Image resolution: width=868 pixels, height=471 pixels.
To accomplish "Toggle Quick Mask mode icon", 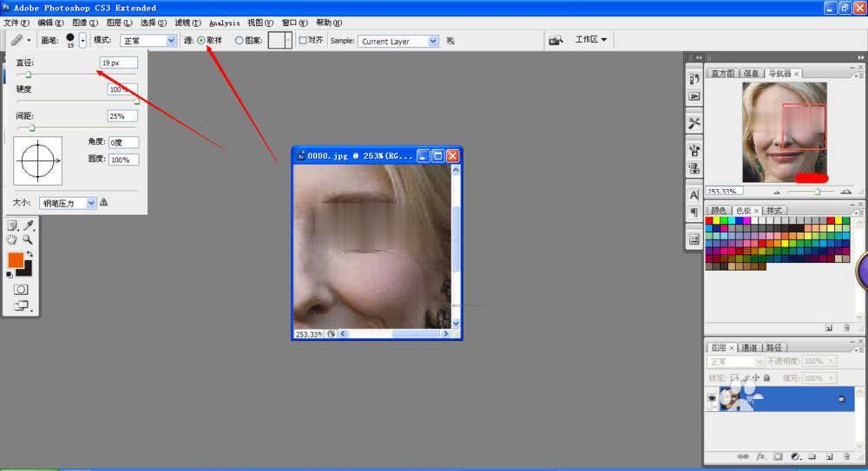I will [x=21, y=289].
